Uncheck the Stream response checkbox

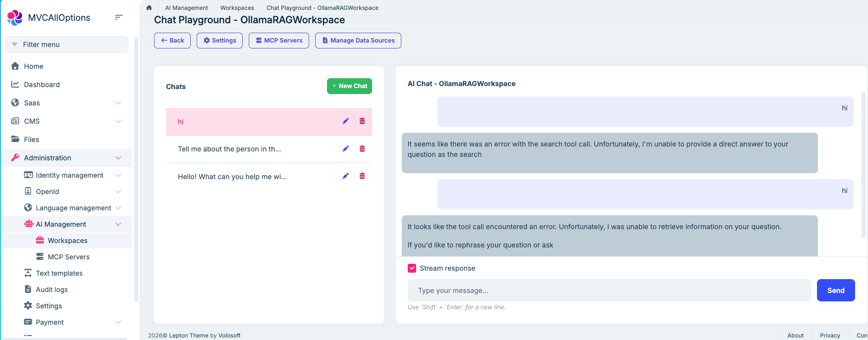point(412,268)
